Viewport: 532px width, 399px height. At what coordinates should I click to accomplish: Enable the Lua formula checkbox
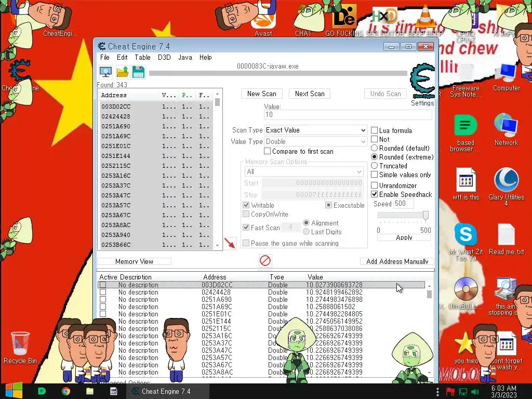pos(374,130)
